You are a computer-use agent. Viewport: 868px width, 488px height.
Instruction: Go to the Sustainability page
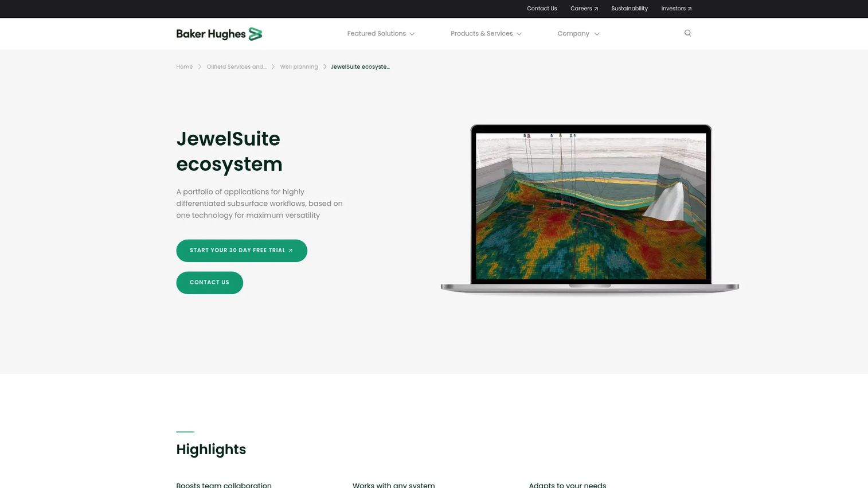coord(630,9)
